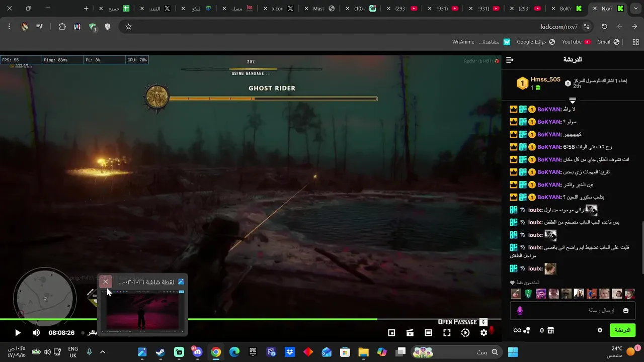Bookmark this page with star icon
This screenshot has height=362, width=644.
coord(128,27)
